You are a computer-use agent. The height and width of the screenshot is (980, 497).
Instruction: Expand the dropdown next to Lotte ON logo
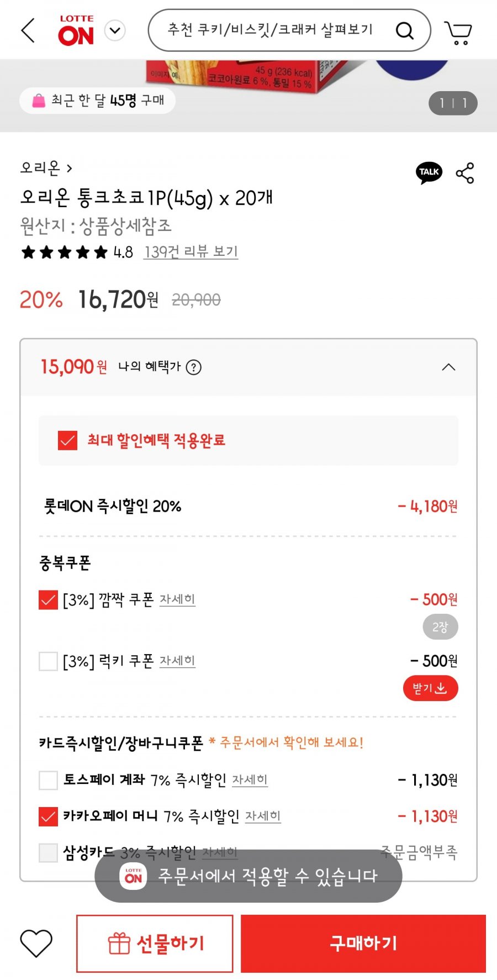point(115,30)
